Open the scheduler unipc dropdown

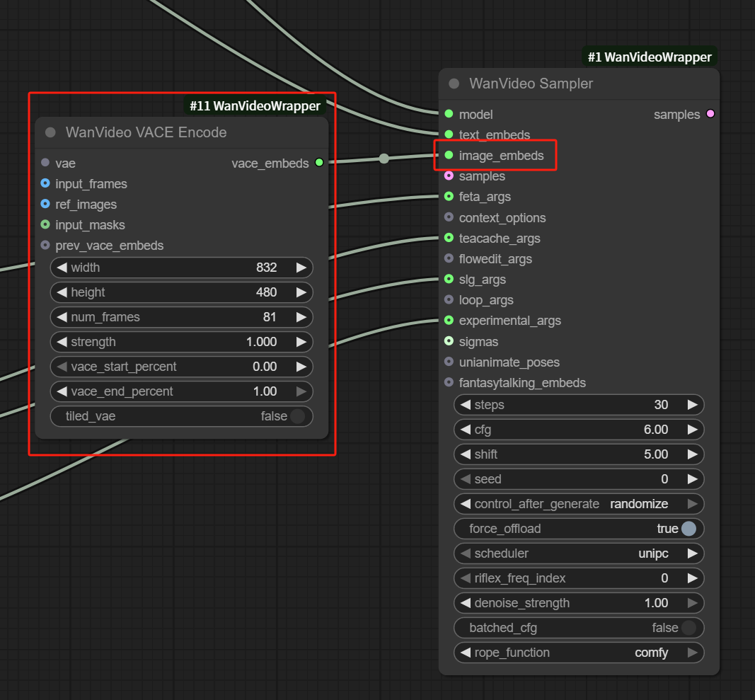pos(579,553)
